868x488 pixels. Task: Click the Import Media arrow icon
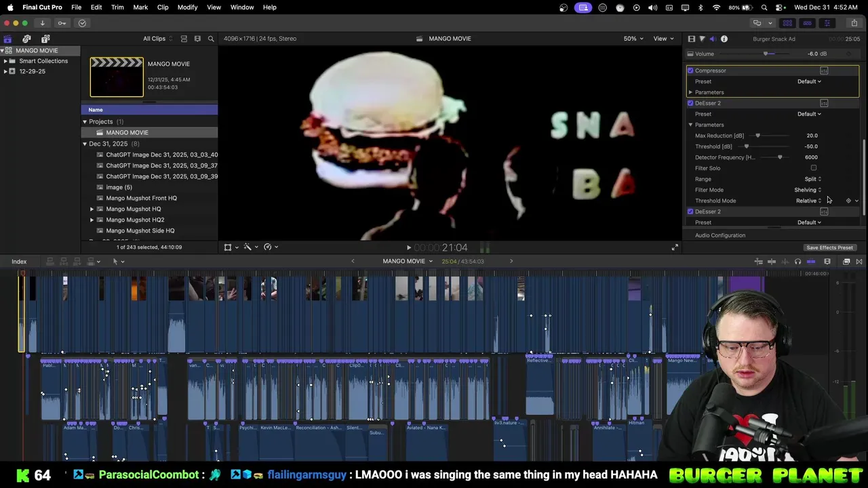coord(42,23)
